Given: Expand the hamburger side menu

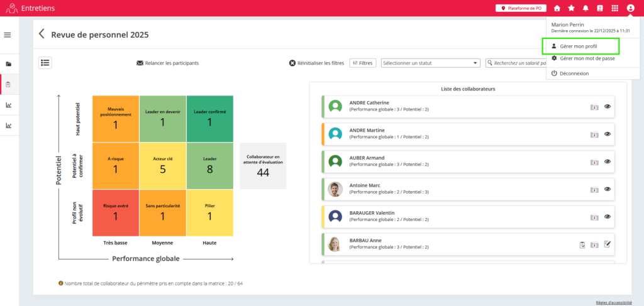Looking at the screenshot, I should pyautogui.click(x=8, y=35).
